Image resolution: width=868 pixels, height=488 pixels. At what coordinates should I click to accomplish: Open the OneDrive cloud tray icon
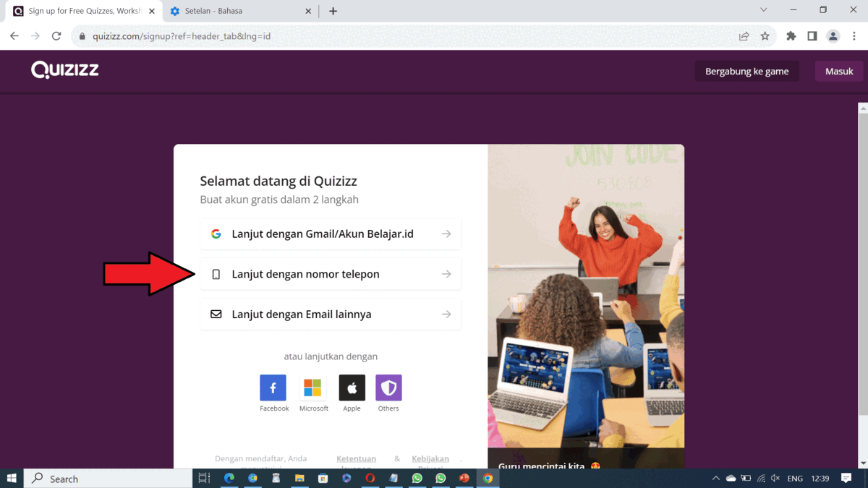(731, 479)
